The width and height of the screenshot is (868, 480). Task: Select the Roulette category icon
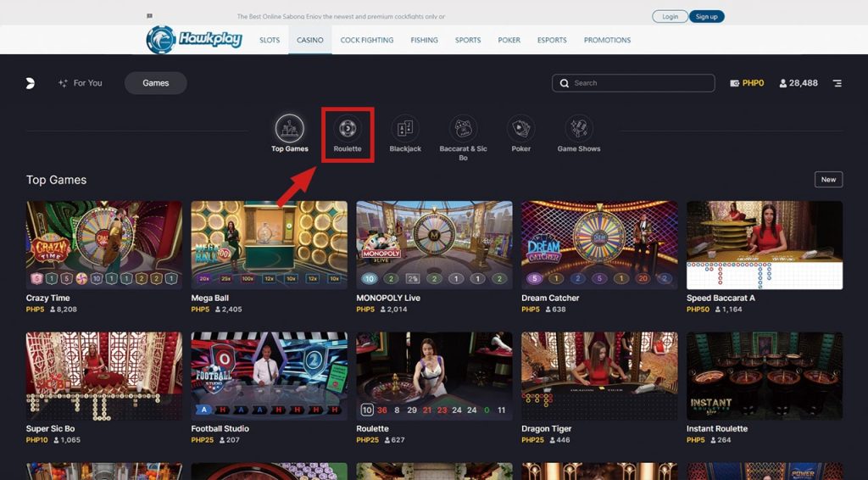(x=348, y=128)
